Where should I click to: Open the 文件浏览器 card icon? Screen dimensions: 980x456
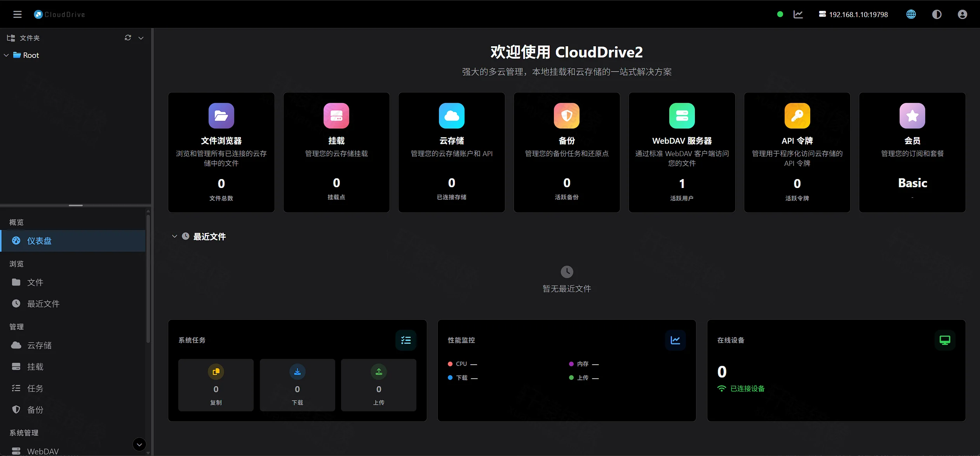[221, 116]
